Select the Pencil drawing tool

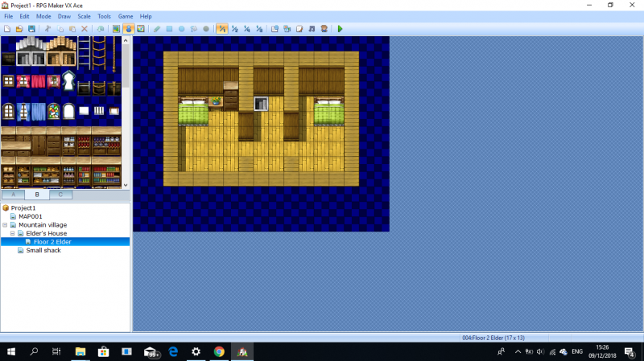coord(157,29)
